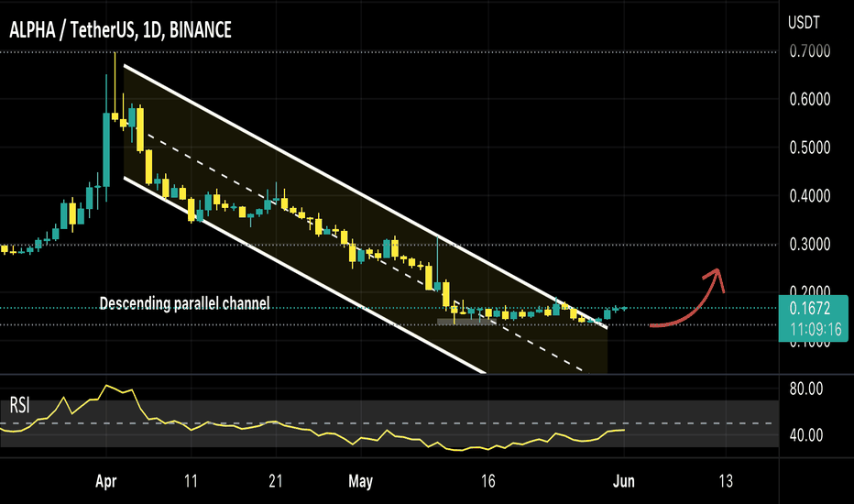The image size is (854, 504).
Task: Click the 13 date label on time axis
Action: pos(726,482)
